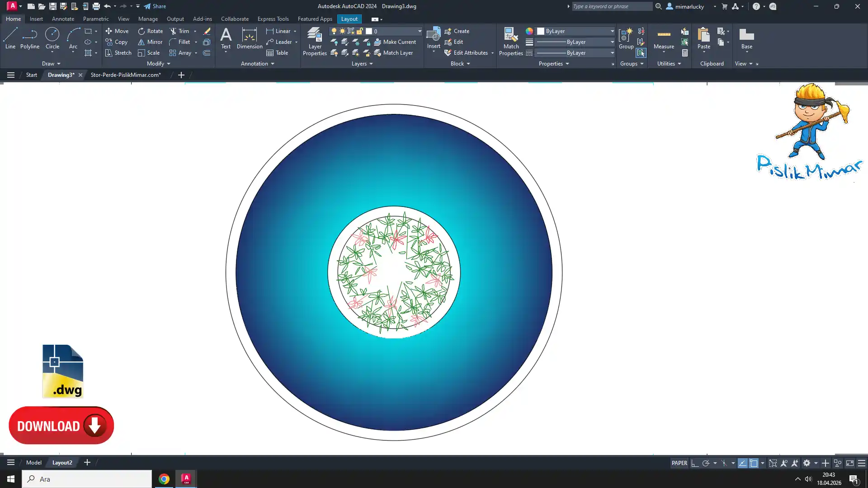
Task: Click the Dimension annotation tool
Action: tap(249, 38)
